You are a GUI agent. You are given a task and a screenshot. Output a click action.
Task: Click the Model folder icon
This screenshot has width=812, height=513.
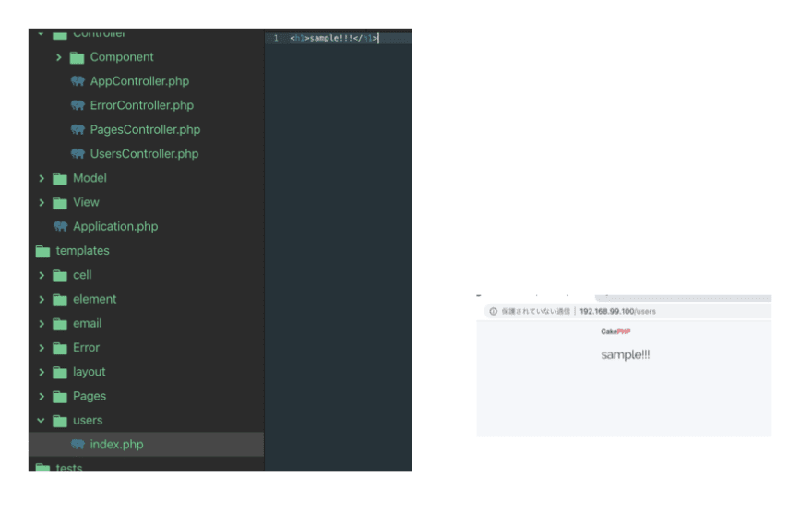click(x=60, y=179)
